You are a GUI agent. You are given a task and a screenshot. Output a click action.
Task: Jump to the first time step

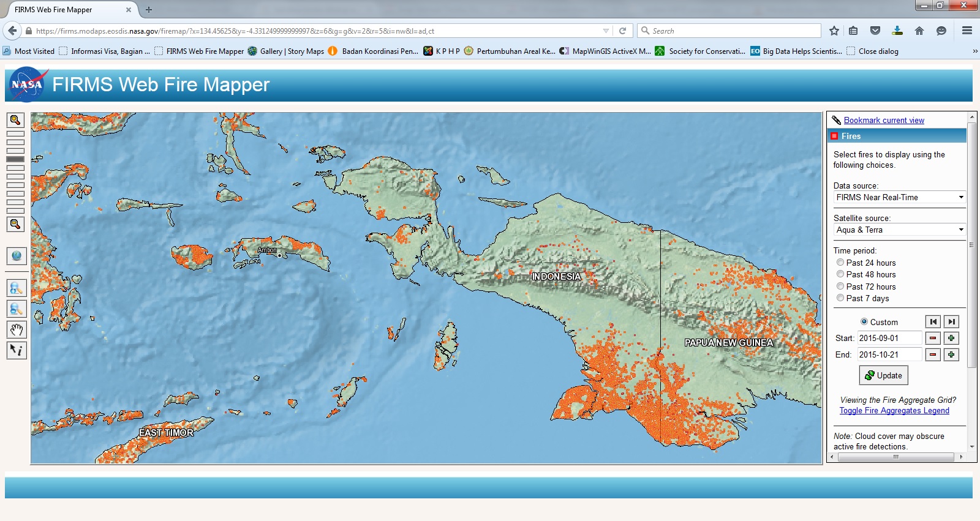point(933,322)
